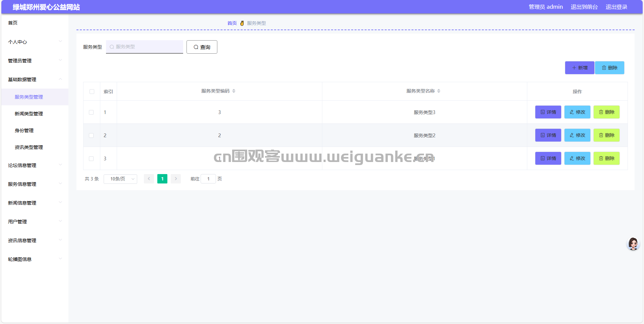Viewport: 644px width, 324px height.
Task: Expand the 管理员管理 menu
Action: [x=35, y=61]
